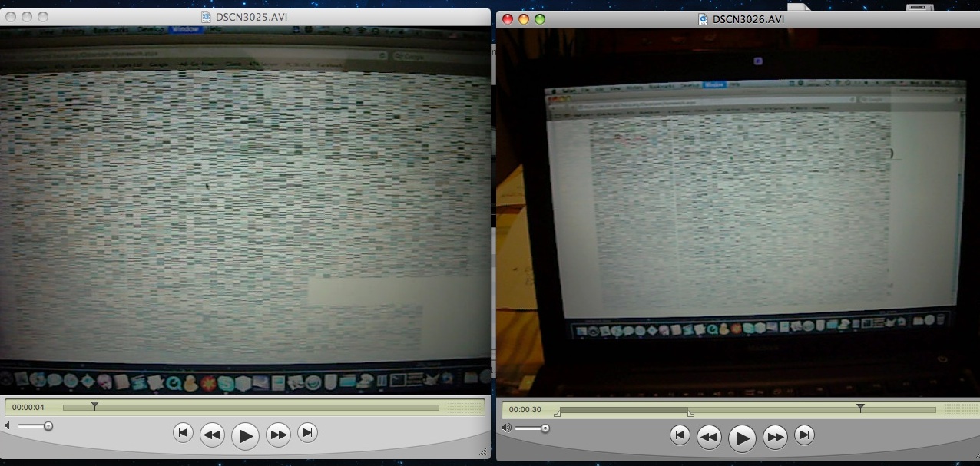Jump to start of DSCN3026.AVI

tap(680, 436)
